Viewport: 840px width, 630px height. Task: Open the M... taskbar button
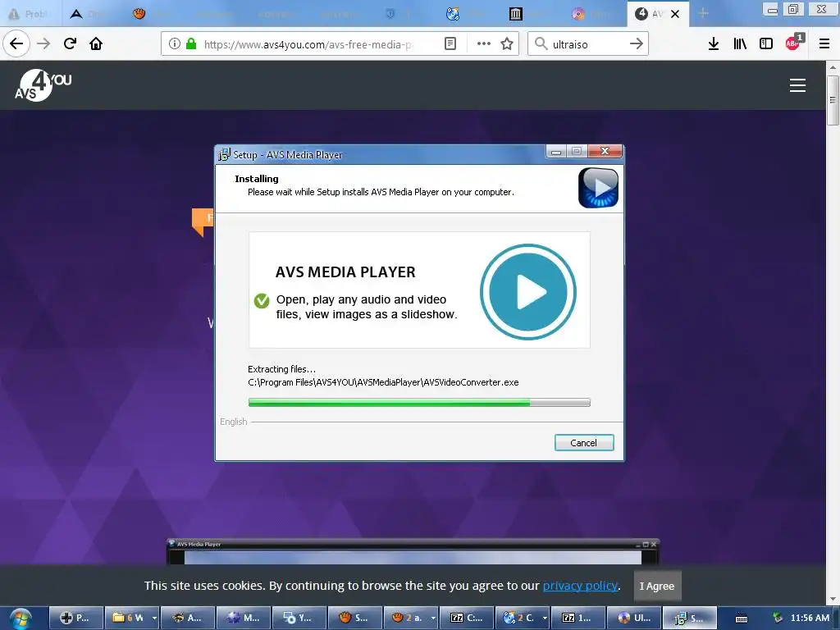click(243, 619)
